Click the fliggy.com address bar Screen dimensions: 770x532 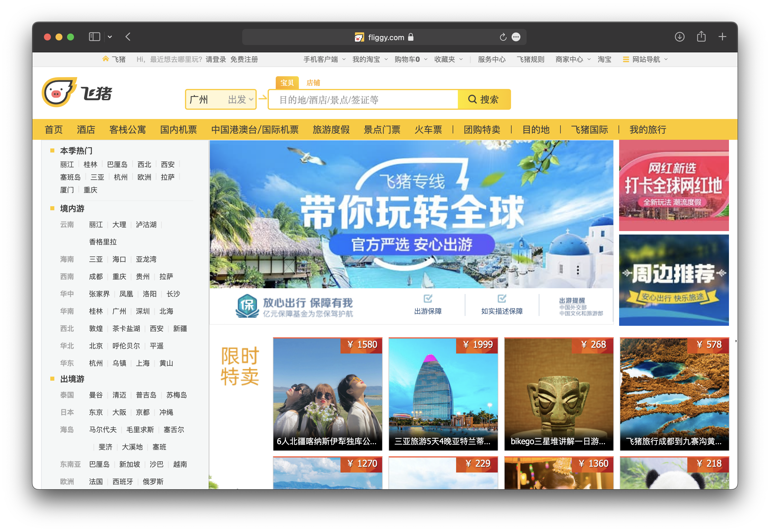(384, 37)
